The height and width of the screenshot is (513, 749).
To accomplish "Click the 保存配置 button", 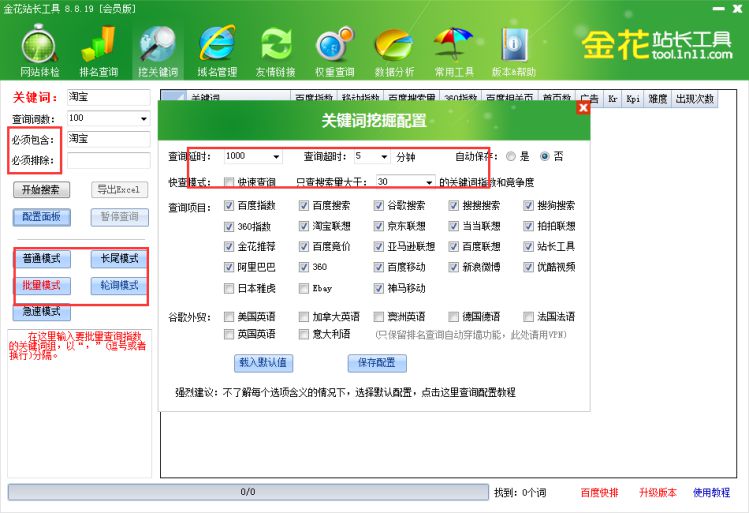I will click(377, 363).
